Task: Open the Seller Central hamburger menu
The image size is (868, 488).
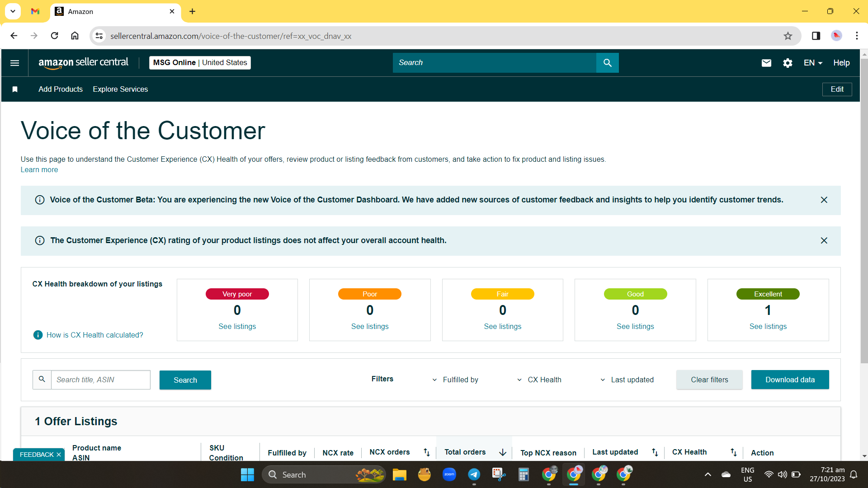Action: [14, 63]
